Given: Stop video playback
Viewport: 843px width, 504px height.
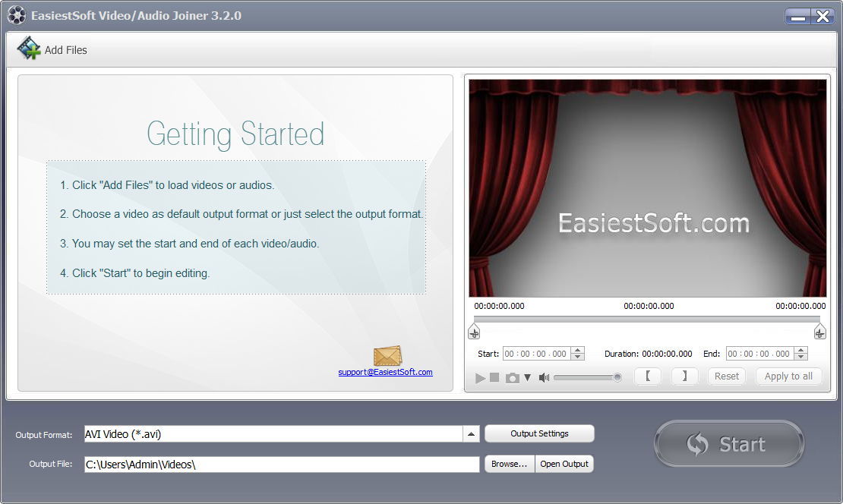Looking at the screenshot, I should point(495,376).
